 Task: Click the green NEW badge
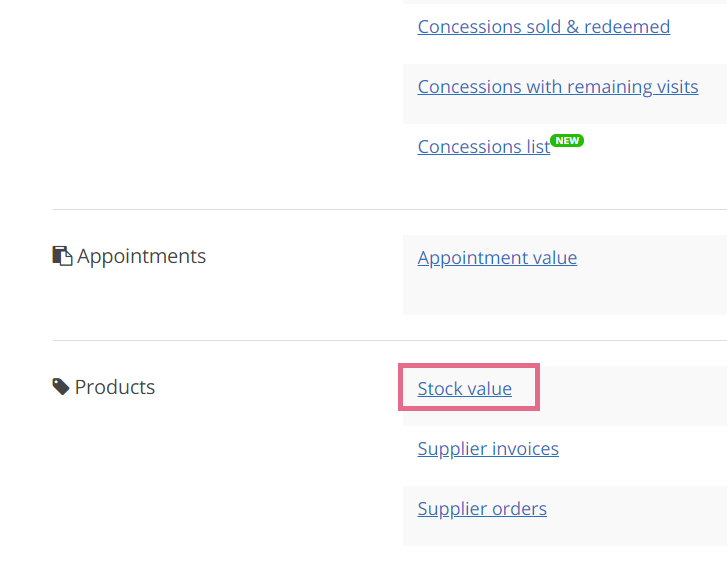[567, 140]
